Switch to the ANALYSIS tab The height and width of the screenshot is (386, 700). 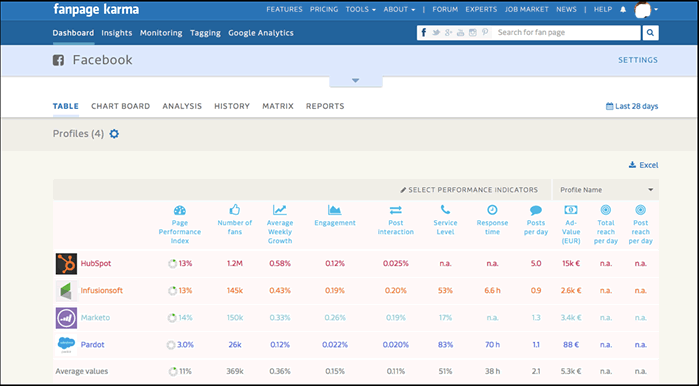coord(182,106)
